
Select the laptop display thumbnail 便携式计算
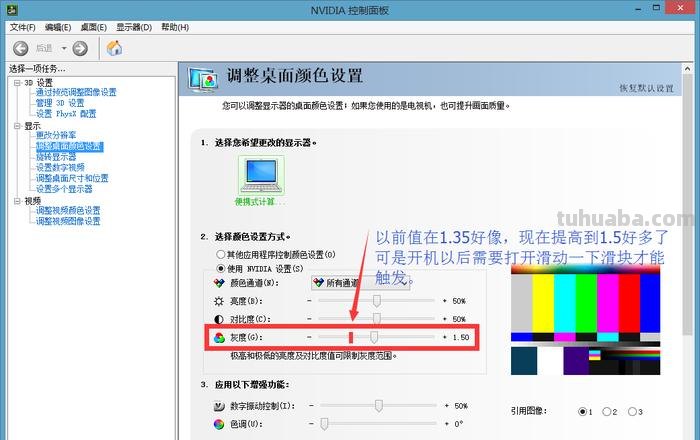point(261,175)
